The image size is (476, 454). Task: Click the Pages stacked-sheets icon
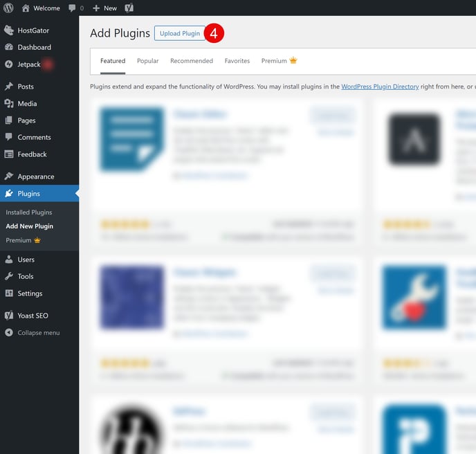click(x=9, y=120)
